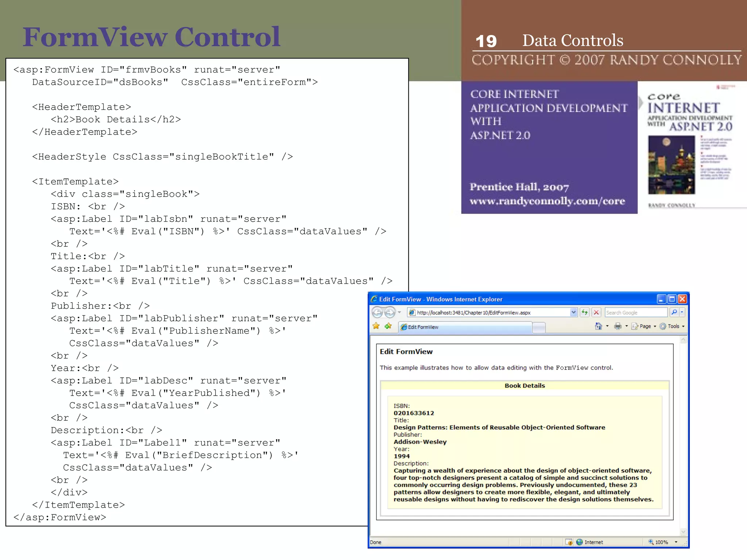Click the Done status text
747x560 pixels.
coord(376,542)
